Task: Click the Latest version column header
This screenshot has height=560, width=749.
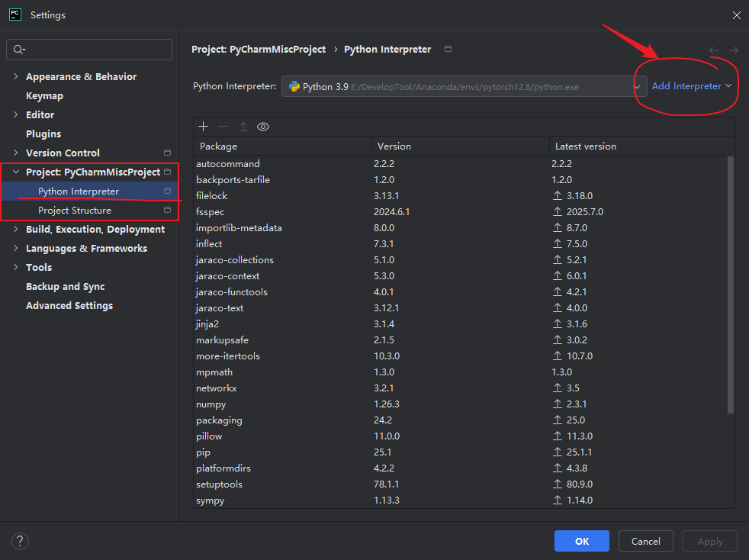Action: (x=641, y=146)
